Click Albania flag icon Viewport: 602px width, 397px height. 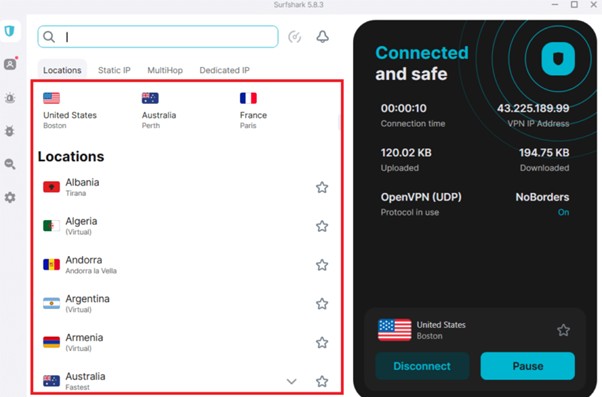51,187
